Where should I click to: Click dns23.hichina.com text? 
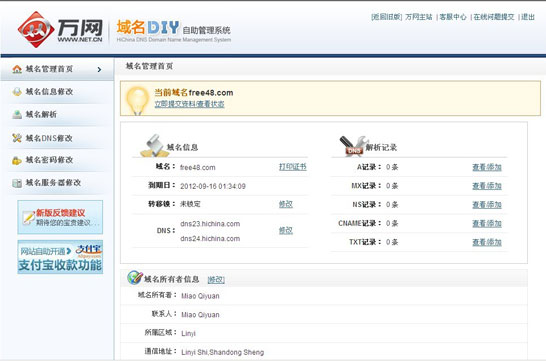(x=210, y=224)
